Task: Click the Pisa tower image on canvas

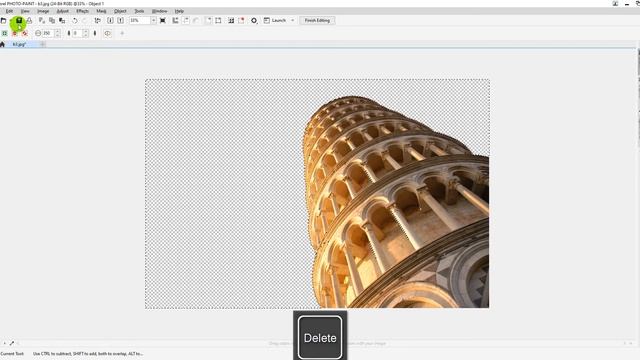Action: [396, 202]
